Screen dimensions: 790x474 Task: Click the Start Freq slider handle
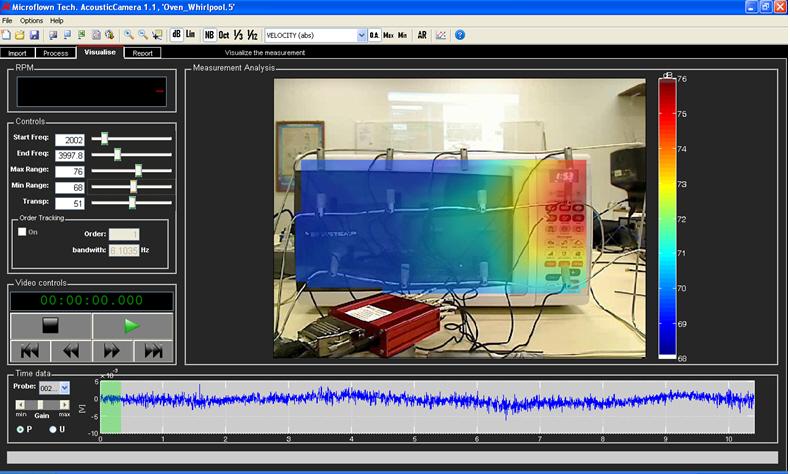[x=104, y=139]
